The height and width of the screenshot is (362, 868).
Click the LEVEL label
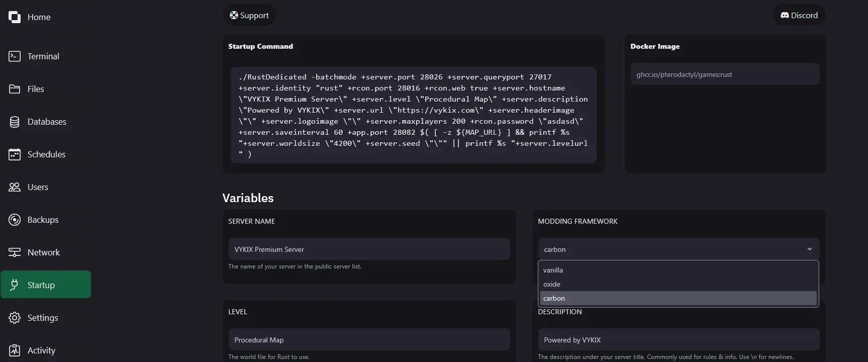click(x=238, y=312)
